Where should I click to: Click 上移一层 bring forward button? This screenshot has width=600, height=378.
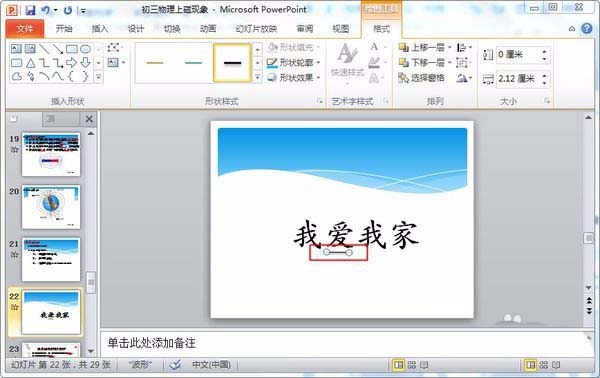coord(422,47)
